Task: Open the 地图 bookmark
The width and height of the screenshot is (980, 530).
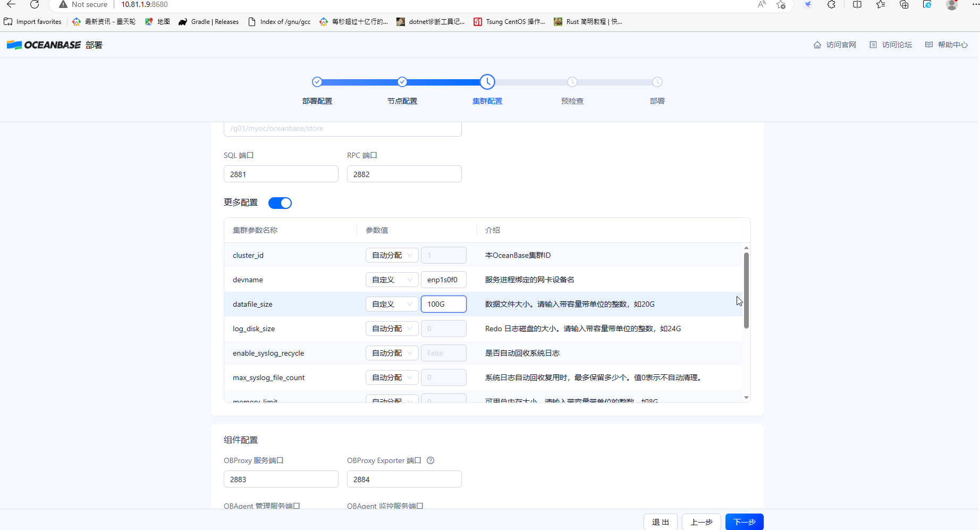Action: click(x=157, y=22)
